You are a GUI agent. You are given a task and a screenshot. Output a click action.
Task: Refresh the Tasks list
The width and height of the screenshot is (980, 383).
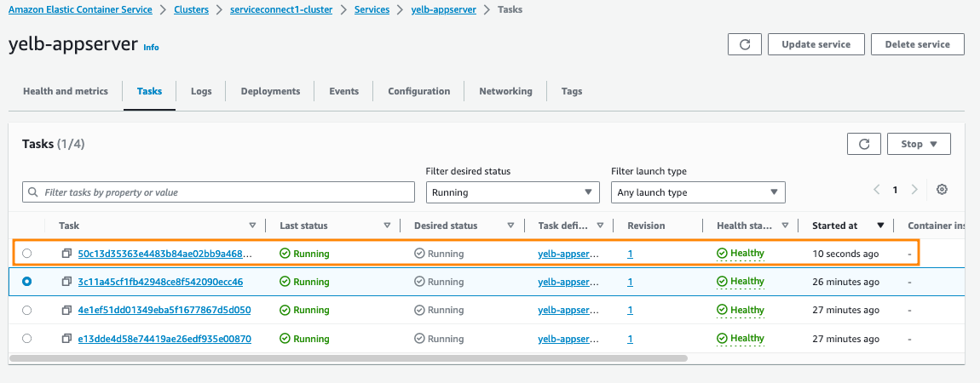tap(864, 144)
